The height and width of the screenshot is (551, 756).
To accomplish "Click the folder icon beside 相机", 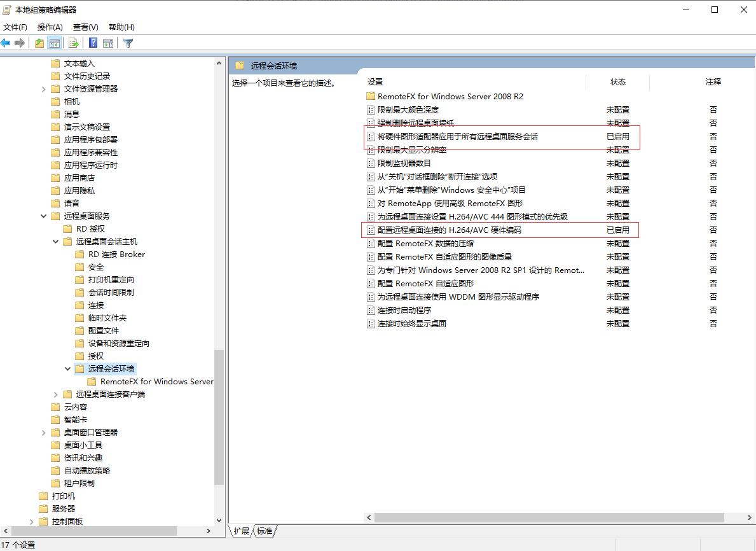I will pyautogui.click(x=55, y=101).
